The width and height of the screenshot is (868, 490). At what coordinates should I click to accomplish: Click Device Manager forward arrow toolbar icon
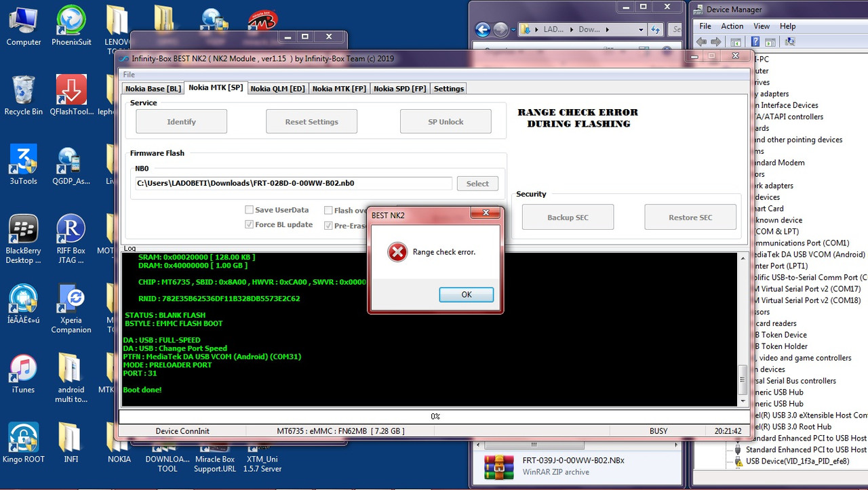coord(716,41)
